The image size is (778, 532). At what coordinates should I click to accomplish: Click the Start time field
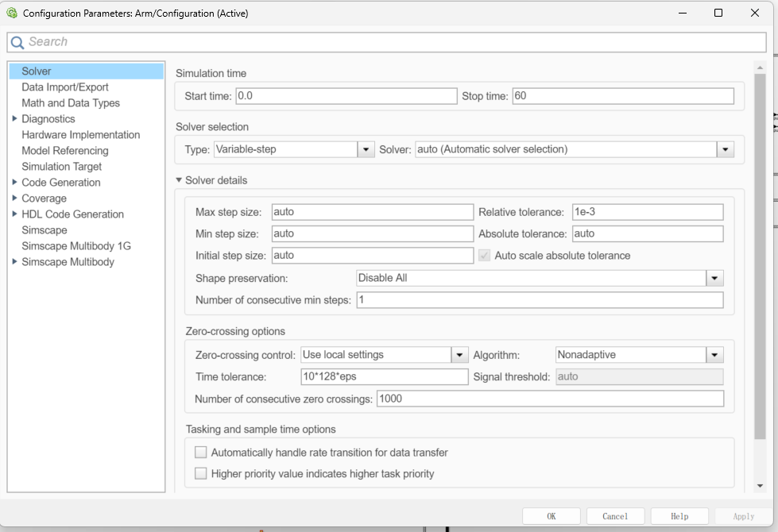pos(346,96)
